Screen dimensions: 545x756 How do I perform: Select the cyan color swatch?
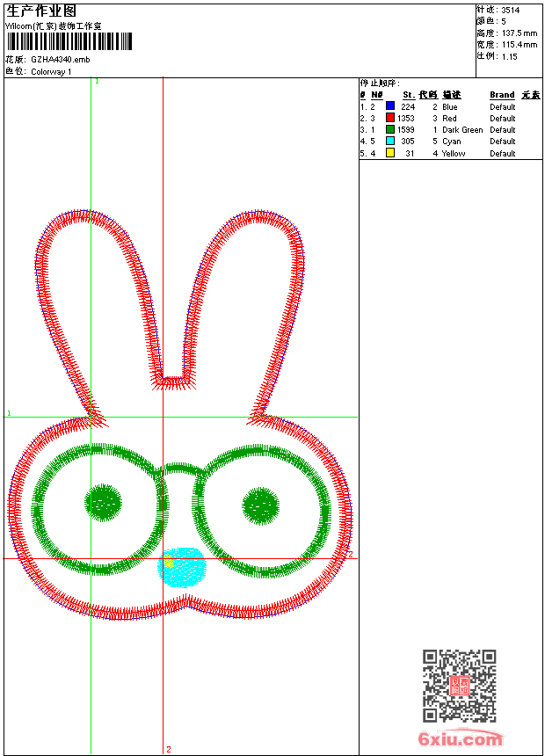(390, 141)
